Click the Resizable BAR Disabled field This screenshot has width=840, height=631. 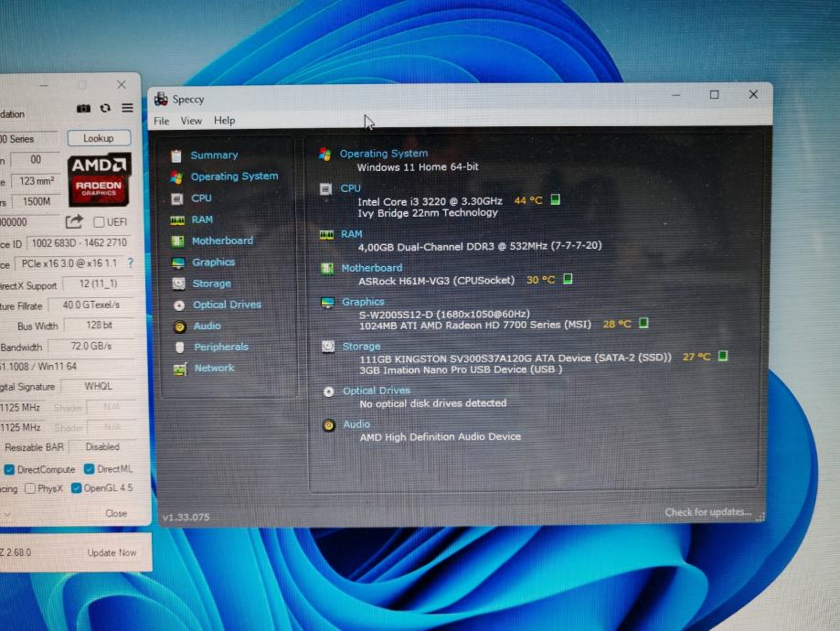point(102,447)
